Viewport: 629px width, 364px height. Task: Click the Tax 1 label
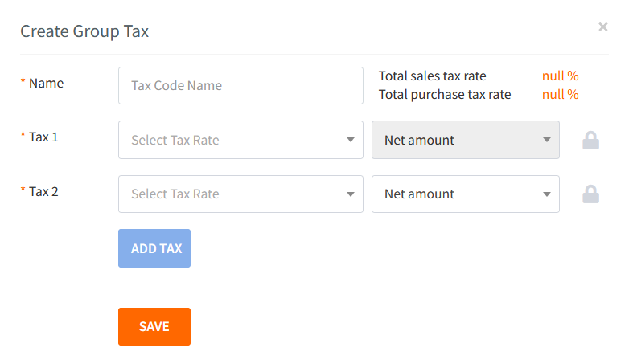[x=43, y=137]
